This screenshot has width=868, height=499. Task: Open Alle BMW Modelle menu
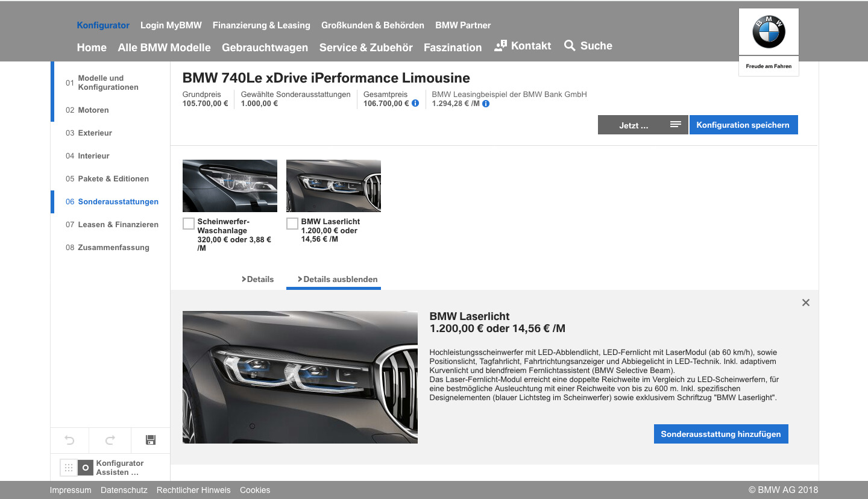point(164,48)
